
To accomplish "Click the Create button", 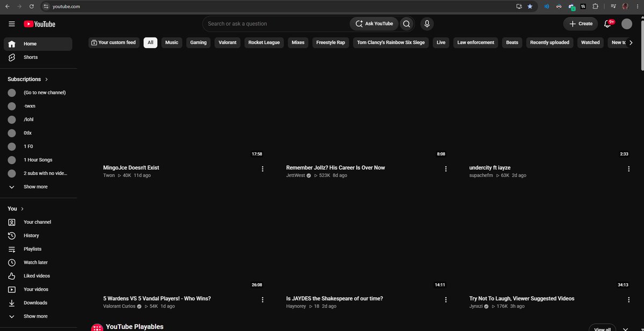I will coord(580,24).
